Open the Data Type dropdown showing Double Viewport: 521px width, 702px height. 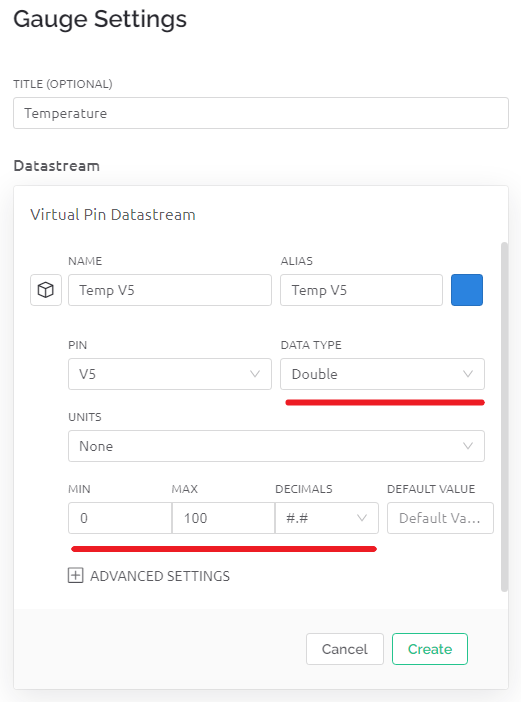[382, 374]
